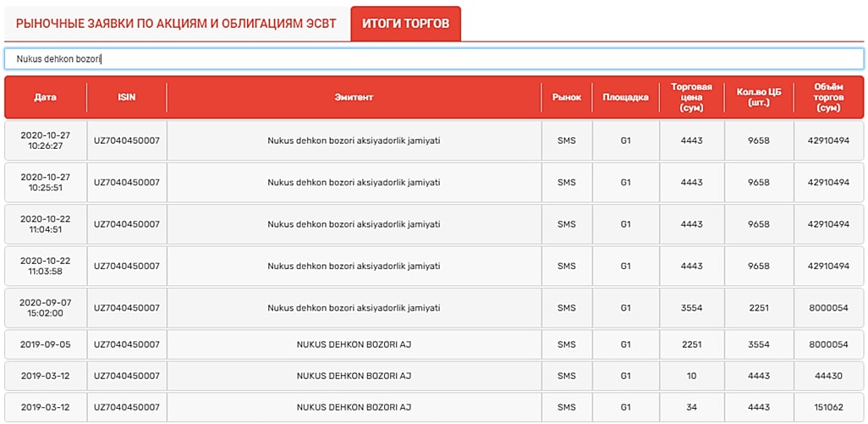Screen dimensions: 868x424
Task: Click the Кол.во ЦБ (шт.) column header
Action: pos(759,97)
